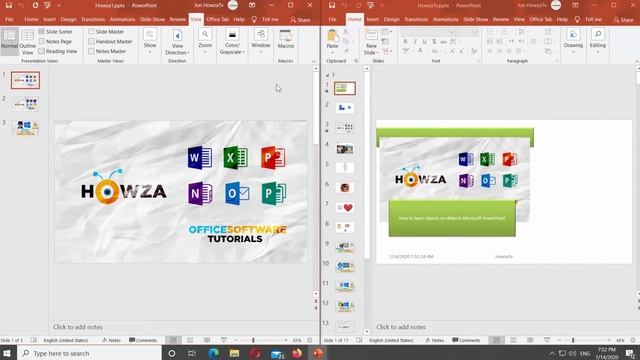This screenshot has width=640, height=360.
Task: Toggle Comments pane in left status bar
Action: tap(143, 340)
